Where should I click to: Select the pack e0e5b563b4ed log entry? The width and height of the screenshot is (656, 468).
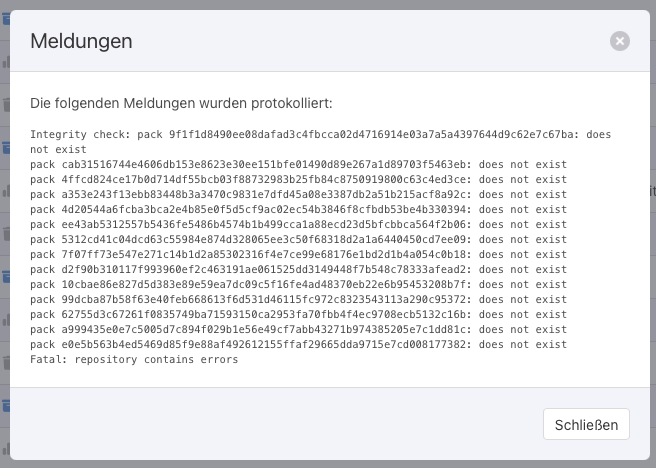point(298,344)
